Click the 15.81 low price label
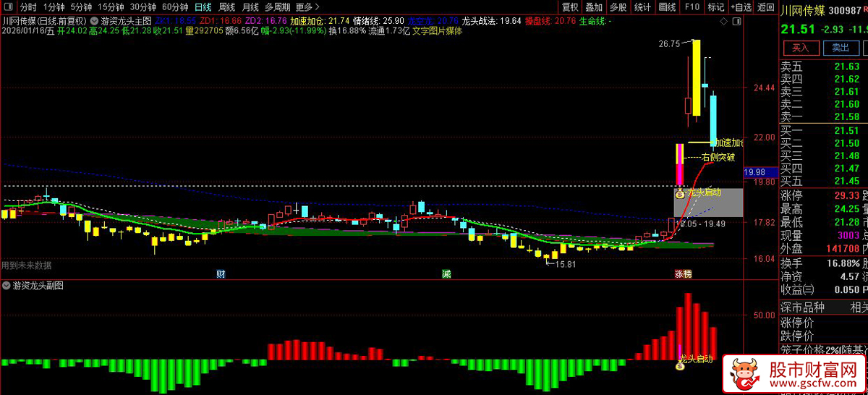Screen dimensions: 868x395 coord(566,265)
